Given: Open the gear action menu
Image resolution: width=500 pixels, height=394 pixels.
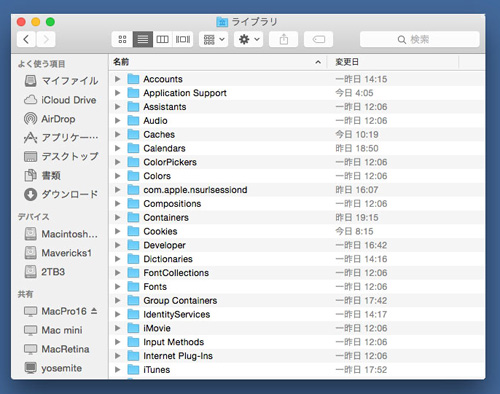Looking at the screenshot, I should (249, 40).
